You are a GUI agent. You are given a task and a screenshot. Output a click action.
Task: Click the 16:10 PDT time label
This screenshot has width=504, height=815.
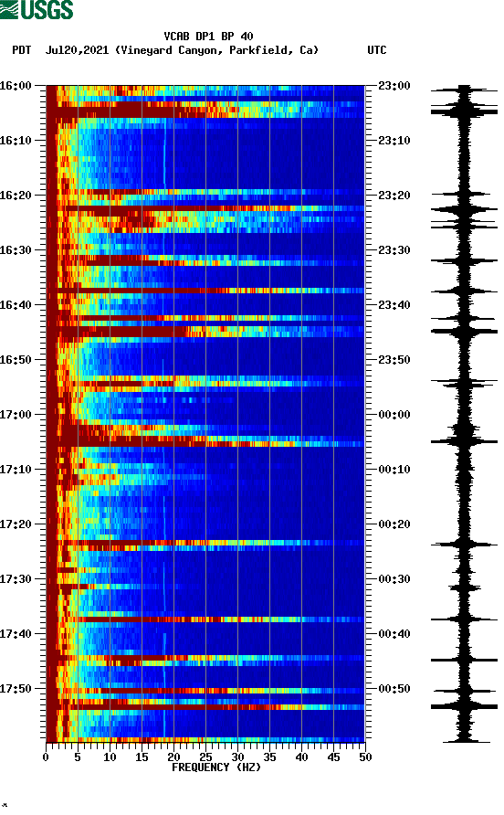click(x=16, y=141)
